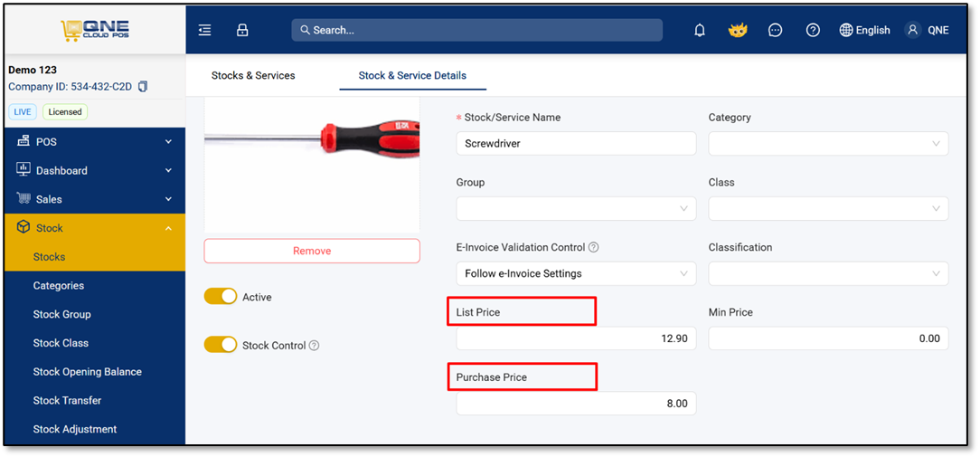The width and height of the screenshot is (980, 457).
Task: Click the Stock/Service Name field
Action: 576,143
